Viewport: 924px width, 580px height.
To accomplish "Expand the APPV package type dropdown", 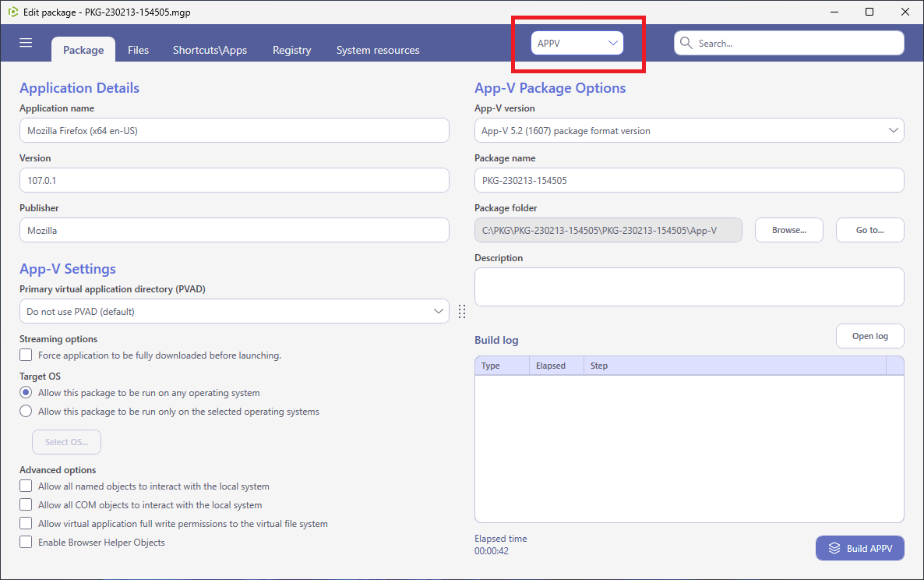I will pos(577,43).
